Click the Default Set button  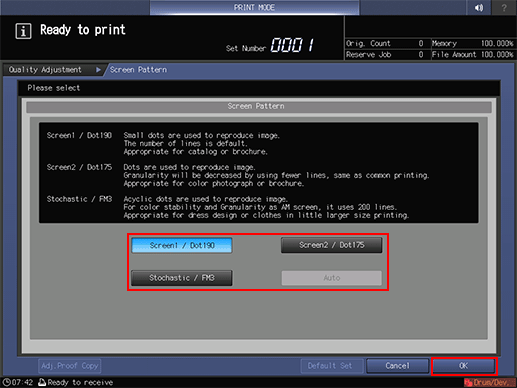click(330, 366)
